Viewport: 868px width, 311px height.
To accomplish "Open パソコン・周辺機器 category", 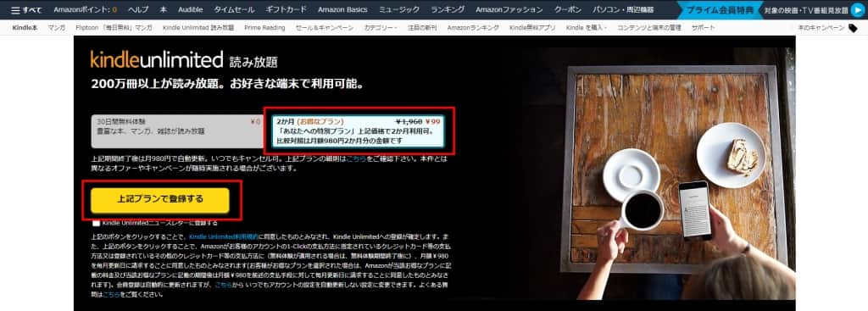I will [x=623, y=10].
